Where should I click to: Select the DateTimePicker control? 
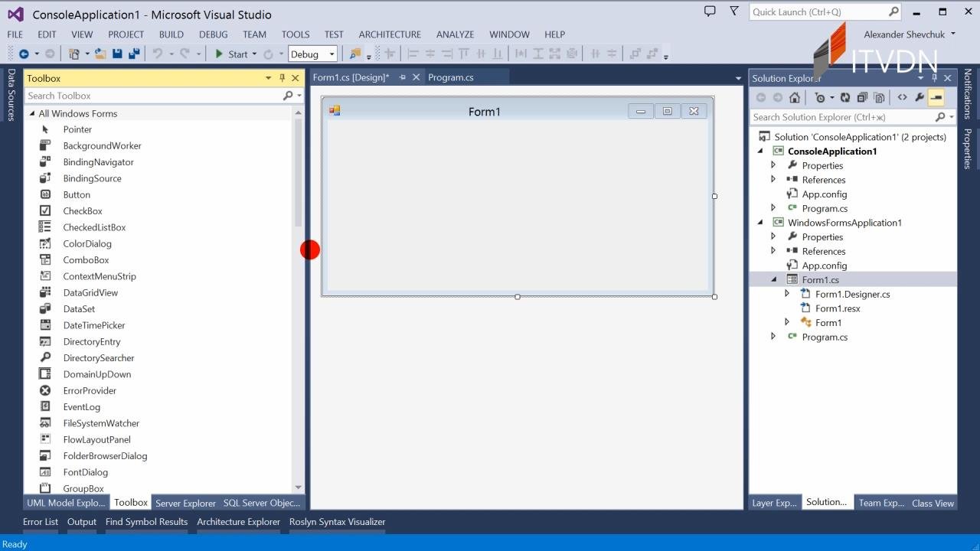(93, 325)
